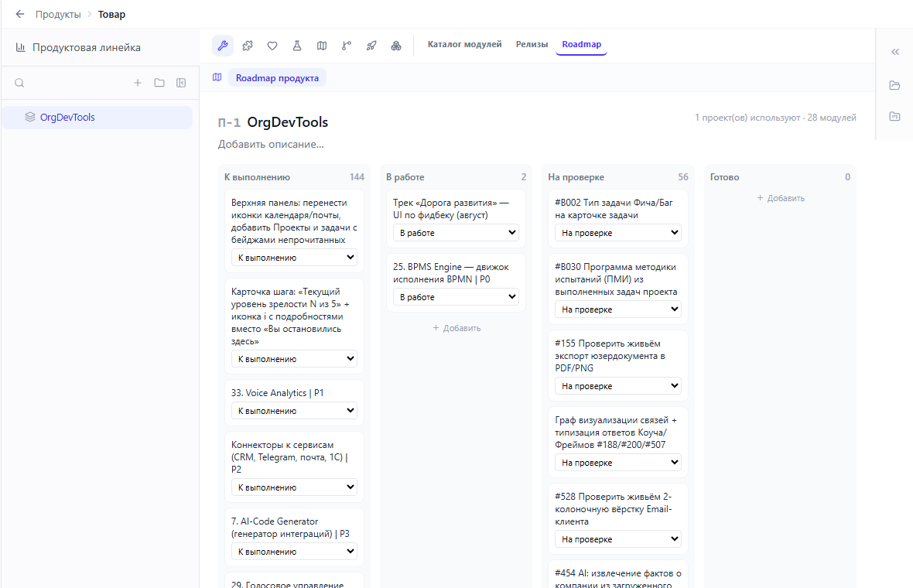Open status dropdown on Коннекторы к сервисам card

[x=294, y=487]
